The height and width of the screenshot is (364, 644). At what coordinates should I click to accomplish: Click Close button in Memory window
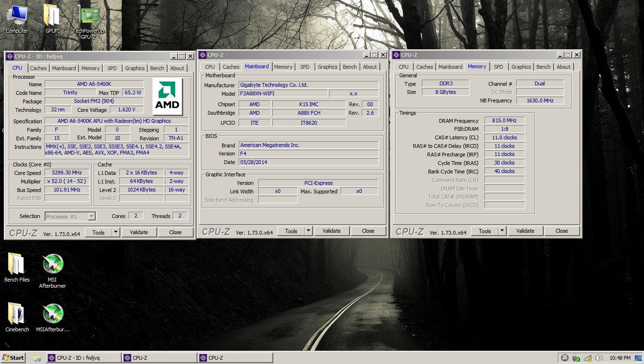(x=562, y=231)
